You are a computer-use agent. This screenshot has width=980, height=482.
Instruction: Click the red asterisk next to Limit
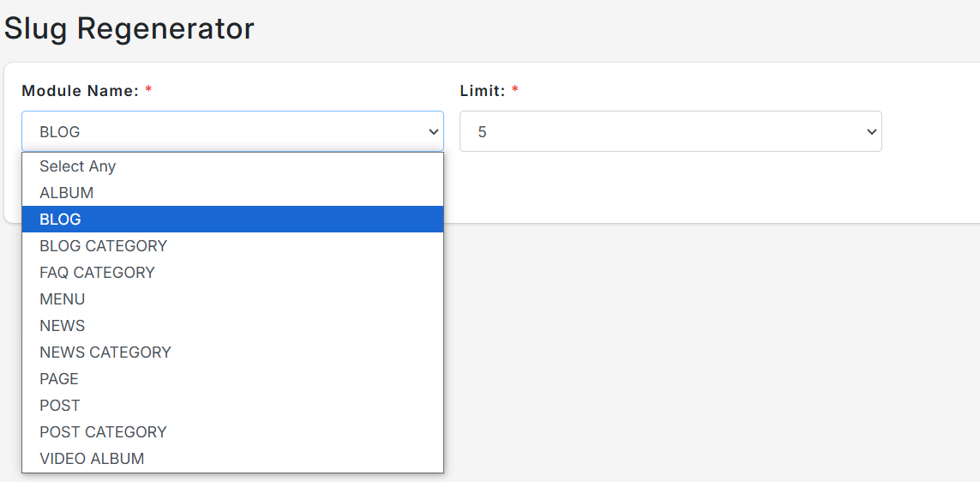click(x=515, y=89)
